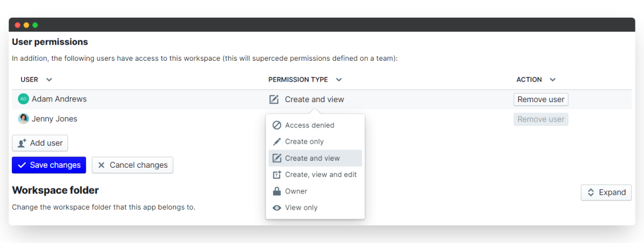This screenshot has height=243, width=644.
Task: Open the PERMISSION TYPE column chevron
Action: [x=339, y=80]
